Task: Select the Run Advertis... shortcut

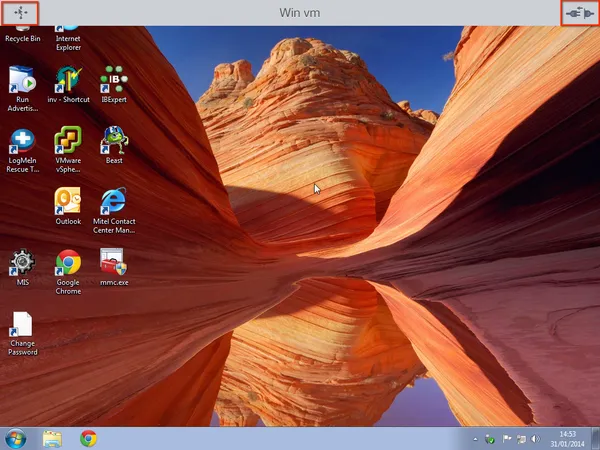Action: (23, 89)
